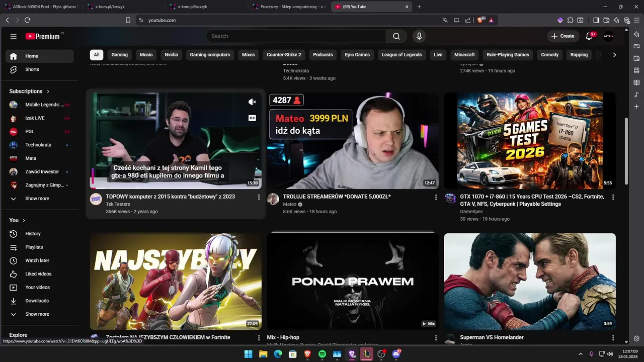This screenshot has width=644, height=362.
Task: Select the Gaming category chip
Action: click(x=120, y=55)
